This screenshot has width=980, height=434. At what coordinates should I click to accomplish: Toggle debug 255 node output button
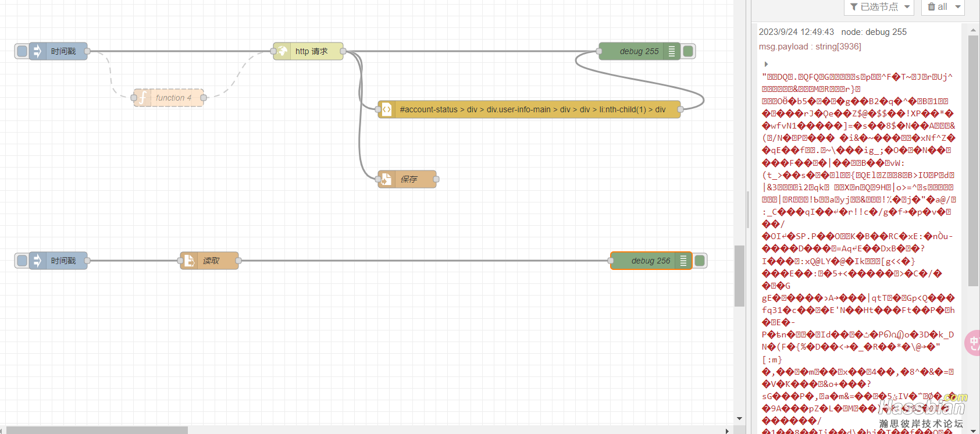(688, 51)
